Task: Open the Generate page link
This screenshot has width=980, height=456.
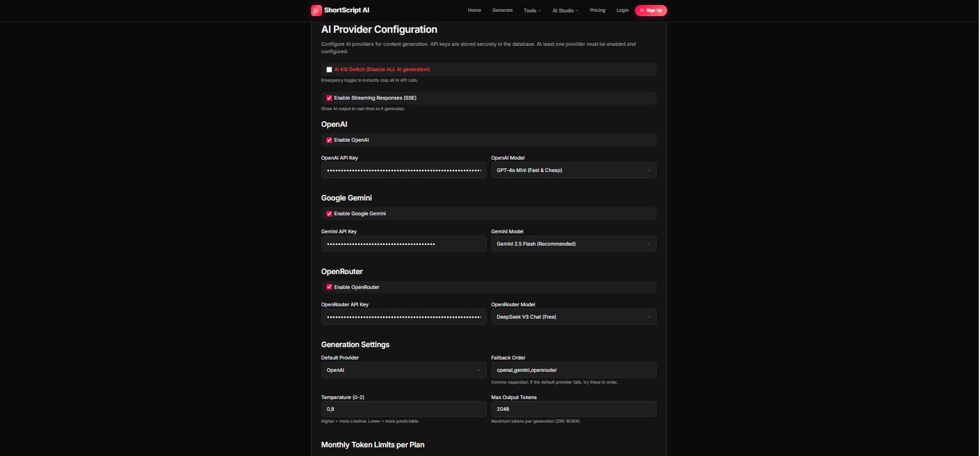Action: pyautogui.click(x=502, y=11)
